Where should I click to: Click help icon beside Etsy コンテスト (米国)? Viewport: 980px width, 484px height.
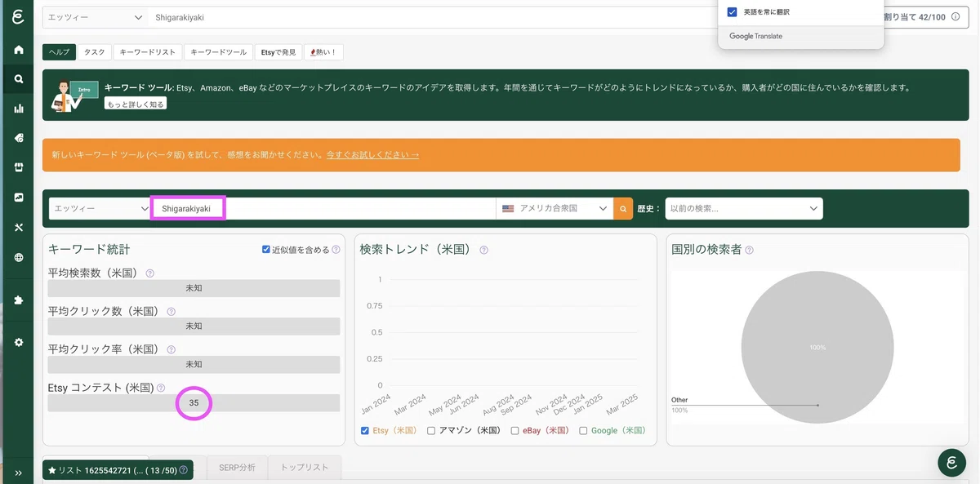[161, 389]
